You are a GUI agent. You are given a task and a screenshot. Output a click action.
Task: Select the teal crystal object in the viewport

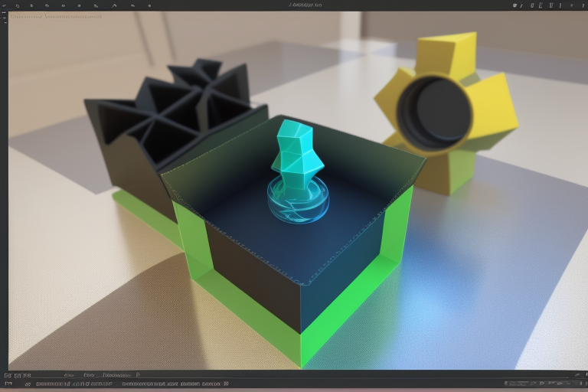coord(297,161)
